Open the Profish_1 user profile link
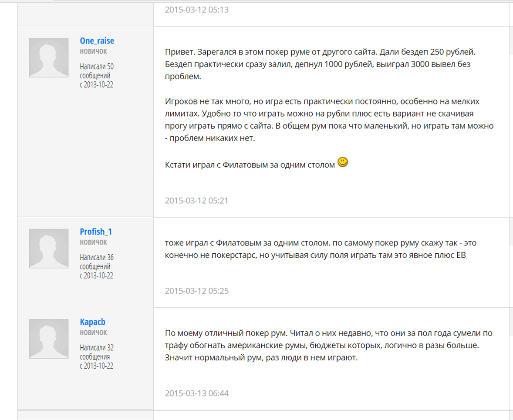 (96, 232)
